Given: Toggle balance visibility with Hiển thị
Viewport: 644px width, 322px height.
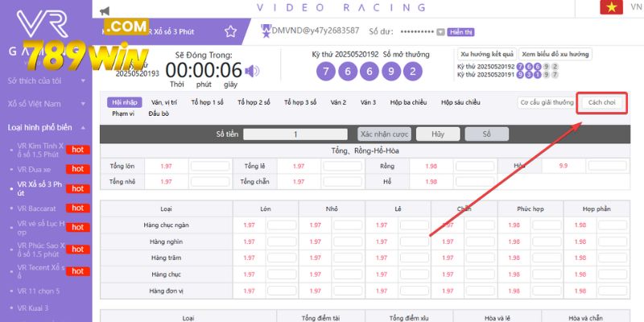Looking at the screenshot, I should 460,31.
